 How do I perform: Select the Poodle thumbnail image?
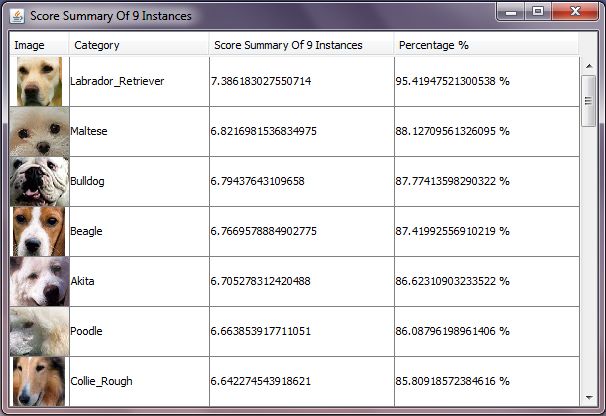(39, 331)
